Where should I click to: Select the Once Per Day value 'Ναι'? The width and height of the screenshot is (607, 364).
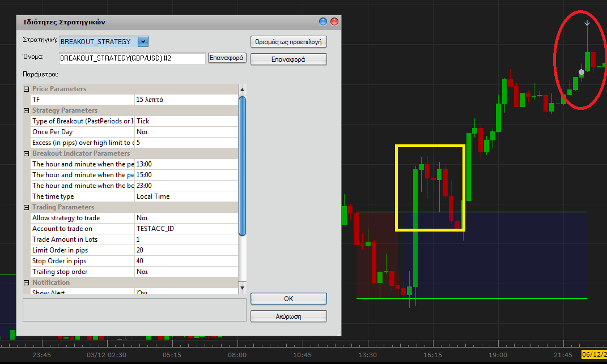pos(186,132)
